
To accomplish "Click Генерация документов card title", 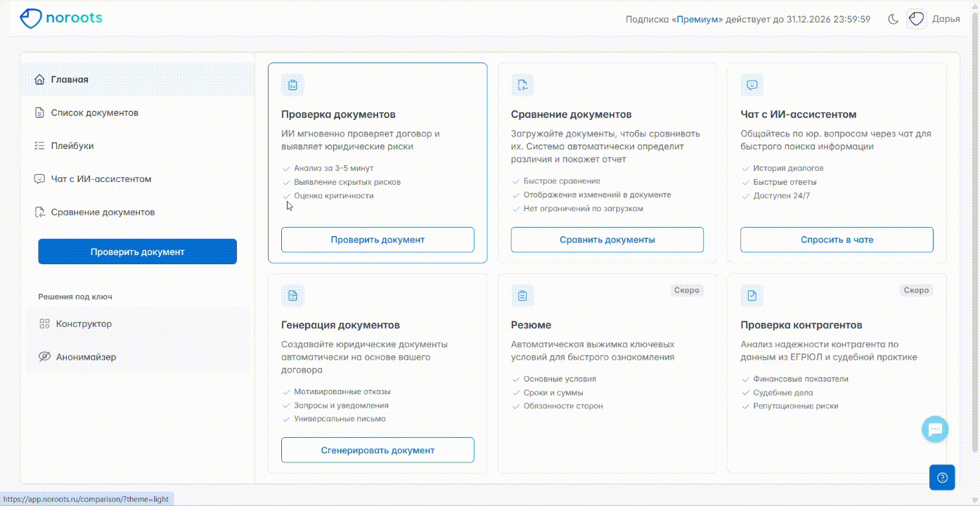I will pyautogui.click(x=340, y=325).
